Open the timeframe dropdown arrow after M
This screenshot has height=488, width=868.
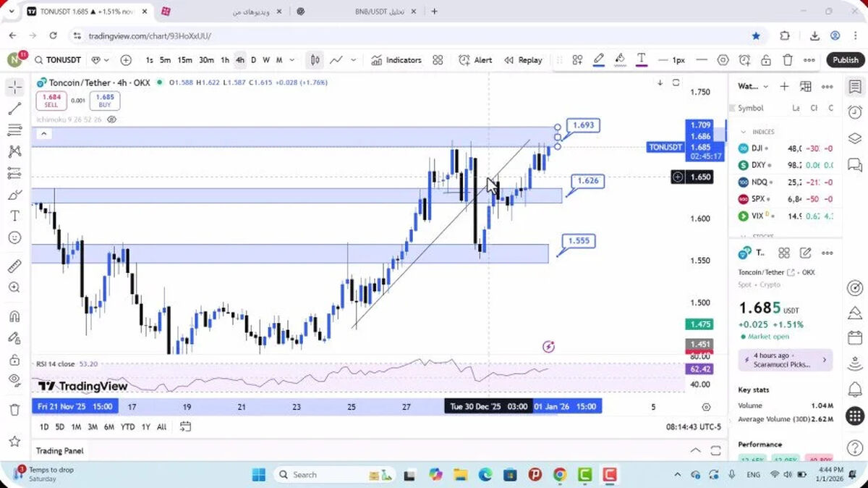pyautogui.click(x=292, y=60)
